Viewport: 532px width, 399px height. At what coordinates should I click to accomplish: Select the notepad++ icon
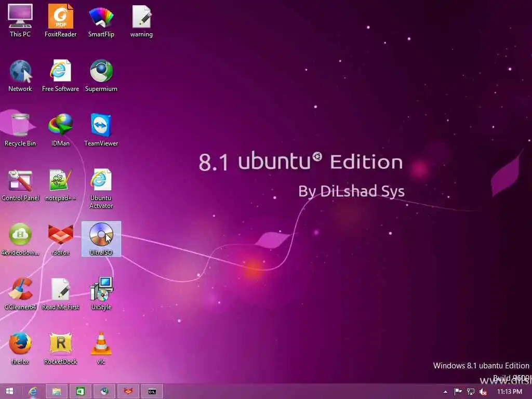point(60,185)
